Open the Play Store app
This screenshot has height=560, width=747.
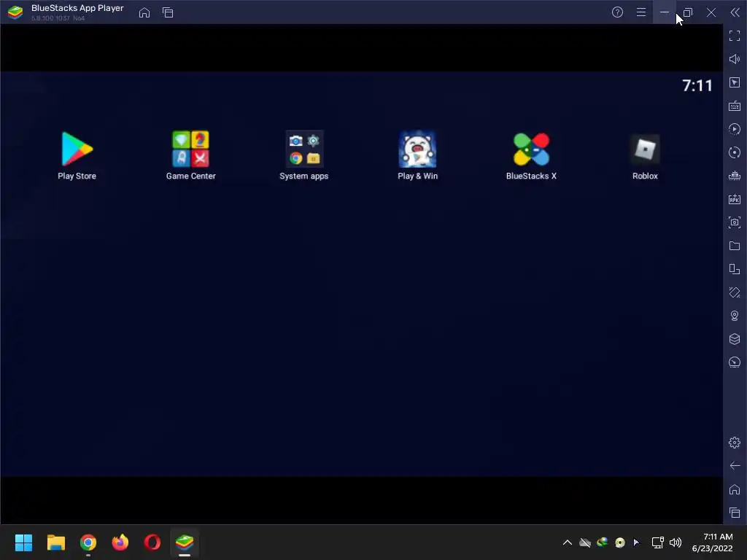pos(77,156)
